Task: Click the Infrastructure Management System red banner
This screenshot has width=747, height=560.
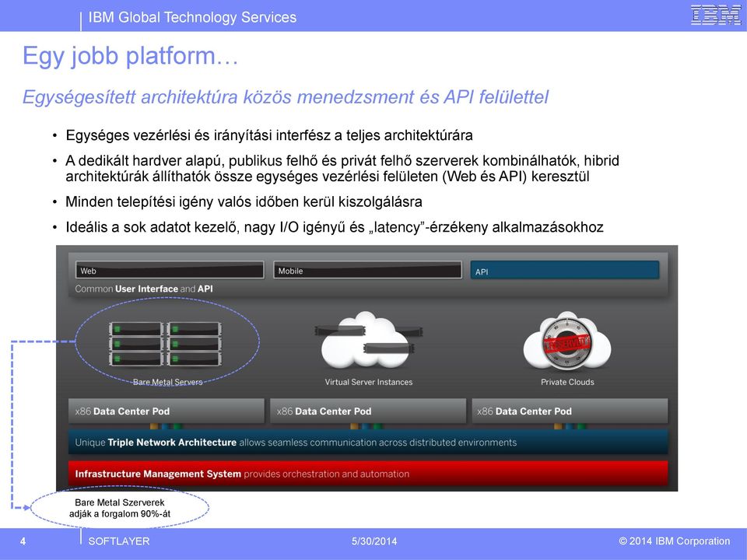Action: (x=368, y=474)
